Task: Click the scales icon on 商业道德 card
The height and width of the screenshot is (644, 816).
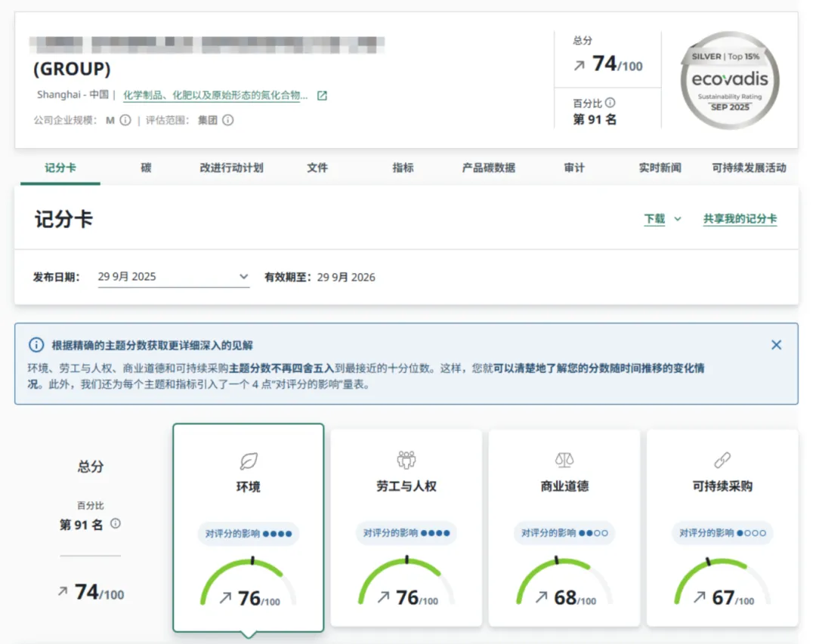Action: point(564,460)
